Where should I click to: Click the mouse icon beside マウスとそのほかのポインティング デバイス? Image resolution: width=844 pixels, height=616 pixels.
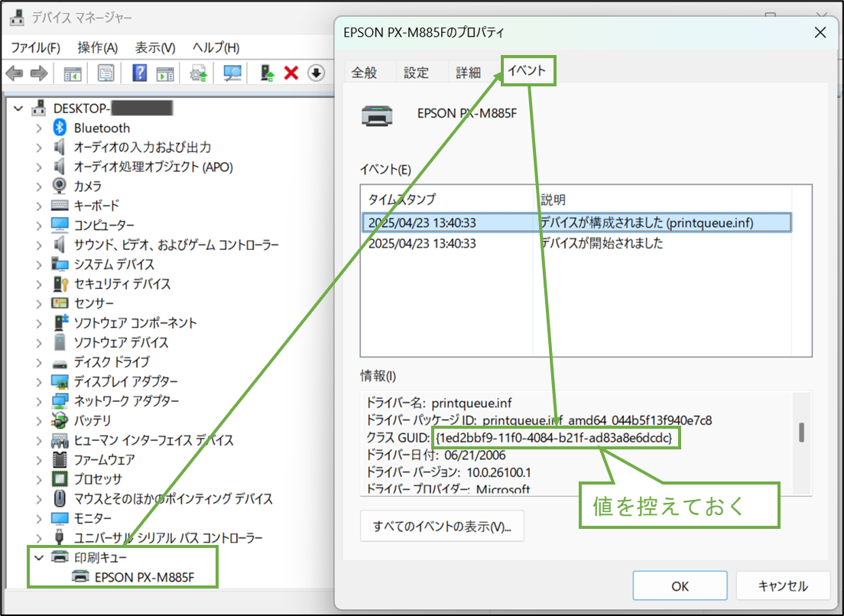pyautogui.click(x=60, y=498)
